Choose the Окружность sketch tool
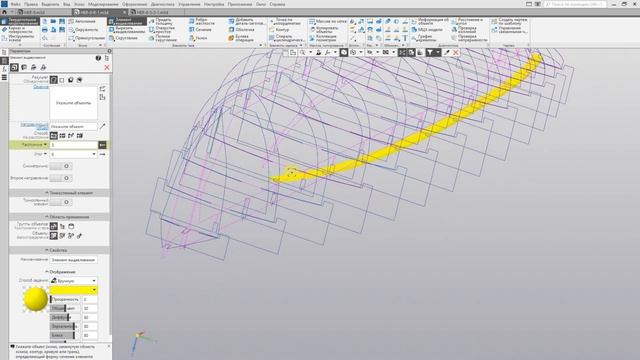Image resolution: width=640 pixels, height=360 pixels. point(83,30)
